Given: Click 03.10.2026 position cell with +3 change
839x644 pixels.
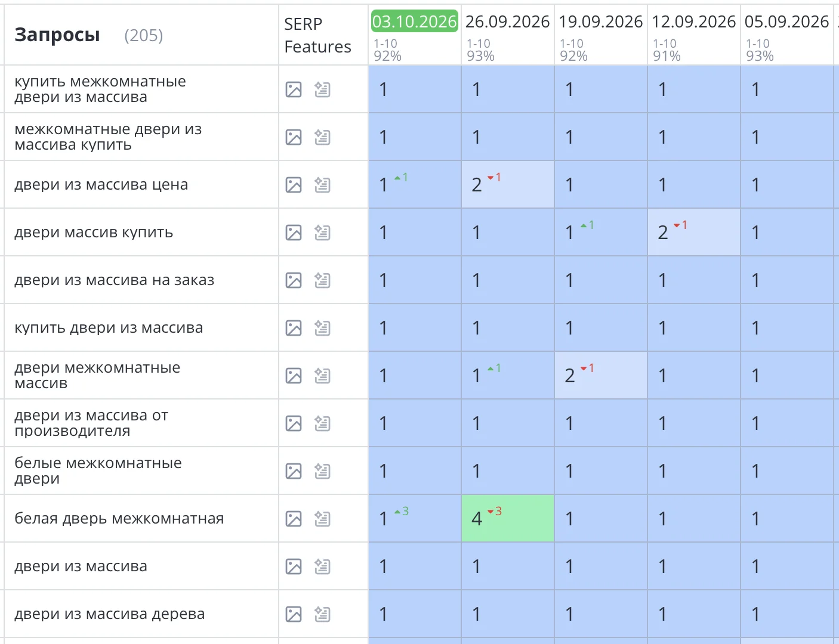Looking at the screenshot, I should 415,518.
